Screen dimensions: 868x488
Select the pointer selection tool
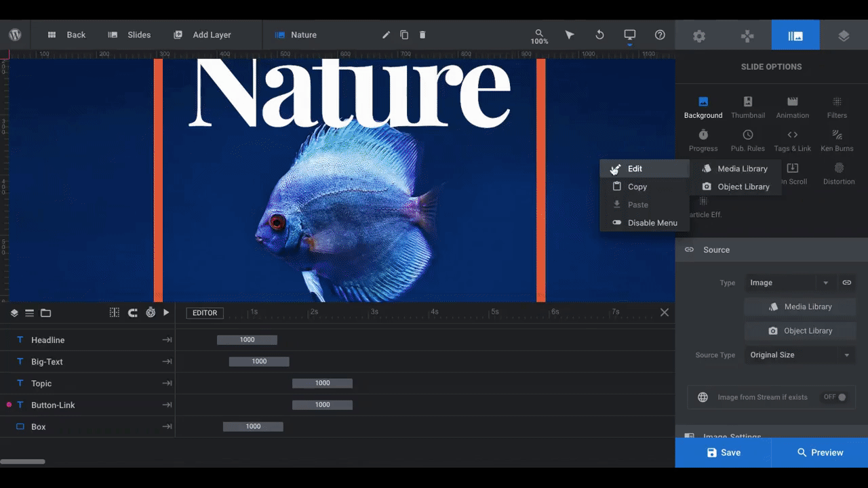pos(570,35)
